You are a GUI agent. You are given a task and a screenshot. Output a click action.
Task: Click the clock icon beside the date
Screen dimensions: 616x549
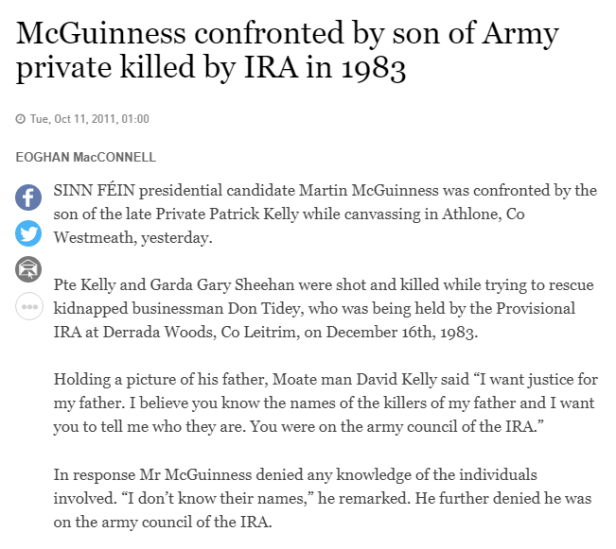pyautogui.click(x=21, y=119)
